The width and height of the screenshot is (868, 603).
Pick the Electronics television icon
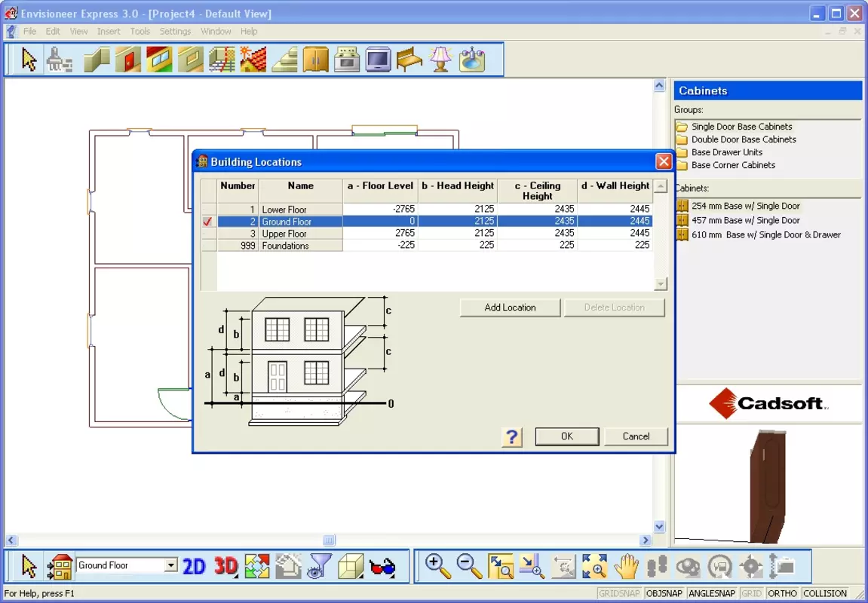click(x=378, y=60)
